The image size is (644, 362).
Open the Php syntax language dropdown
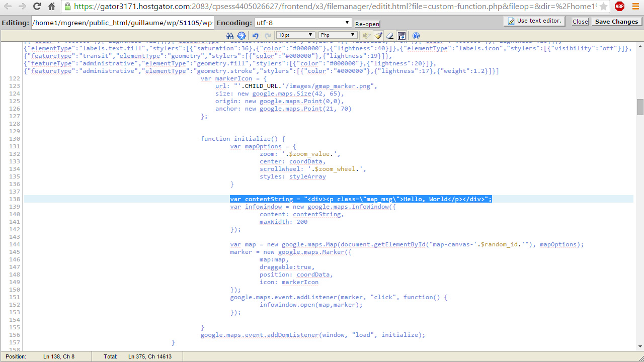tap(338, 35)
